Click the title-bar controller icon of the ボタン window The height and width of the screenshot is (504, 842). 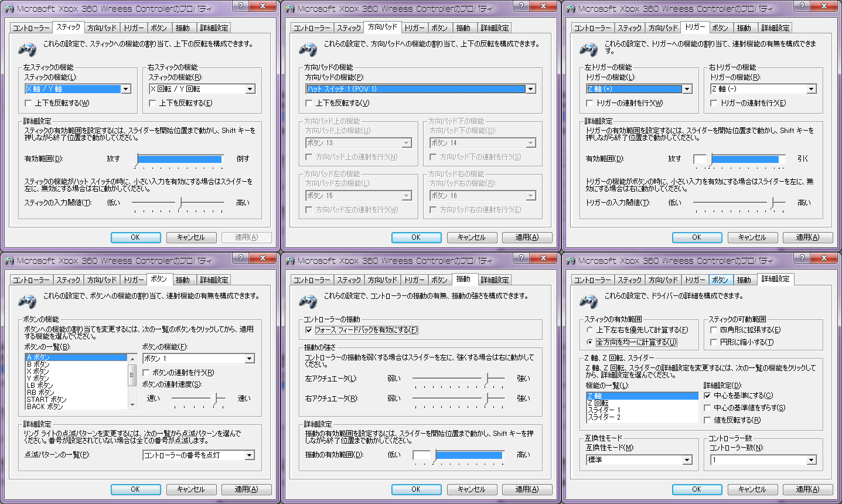pos(9,261)
